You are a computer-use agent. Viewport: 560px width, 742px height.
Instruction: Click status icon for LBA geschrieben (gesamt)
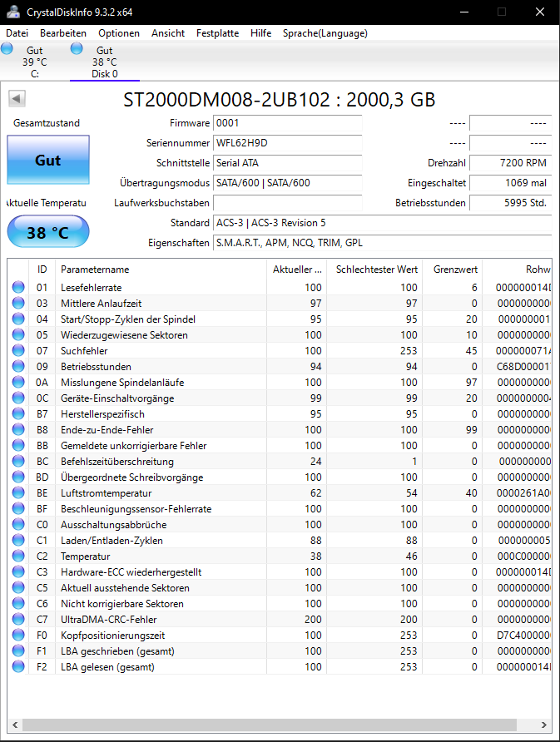point(18,650)
